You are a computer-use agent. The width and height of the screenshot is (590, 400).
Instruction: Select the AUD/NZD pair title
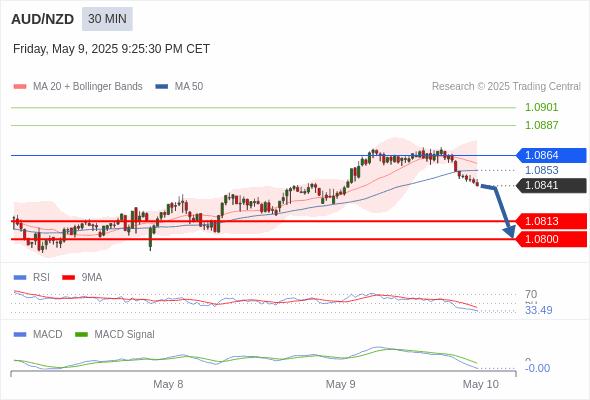coord(43,19)
